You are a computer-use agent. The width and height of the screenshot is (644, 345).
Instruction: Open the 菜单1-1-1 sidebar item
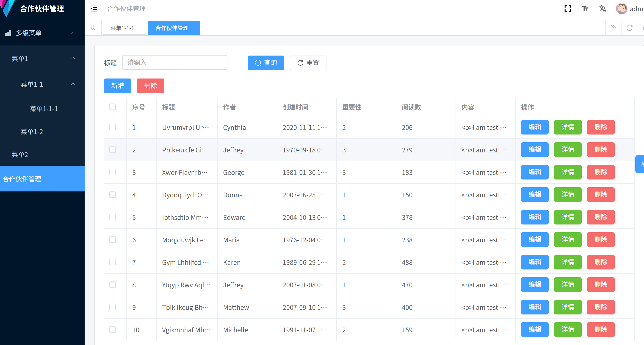tap(42, 109)
